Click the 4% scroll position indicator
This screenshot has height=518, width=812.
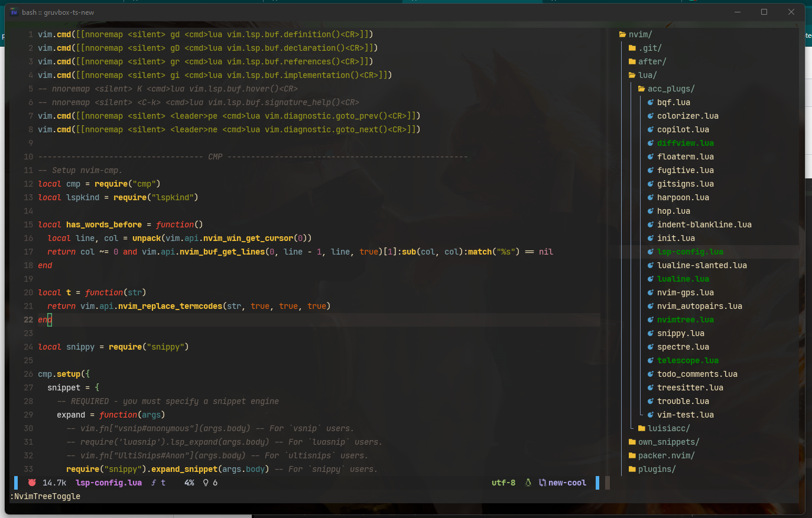click(x=189, y=483)
